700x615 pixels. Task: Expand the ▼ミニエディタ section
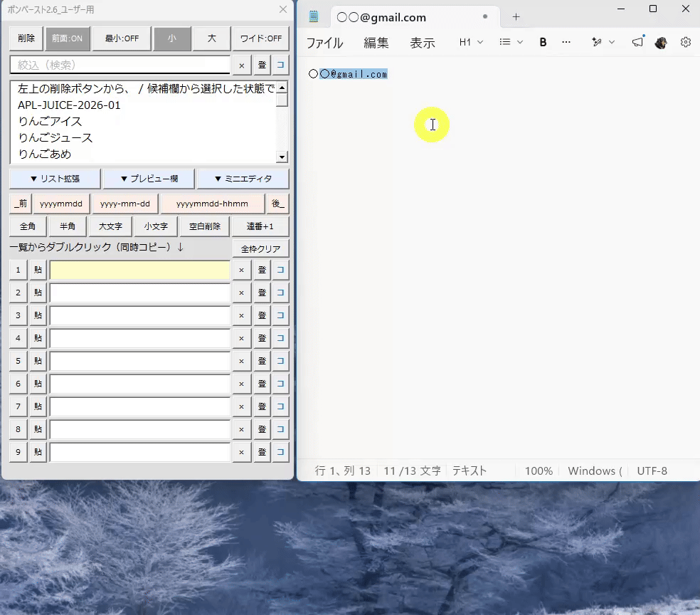pos(243,179)
